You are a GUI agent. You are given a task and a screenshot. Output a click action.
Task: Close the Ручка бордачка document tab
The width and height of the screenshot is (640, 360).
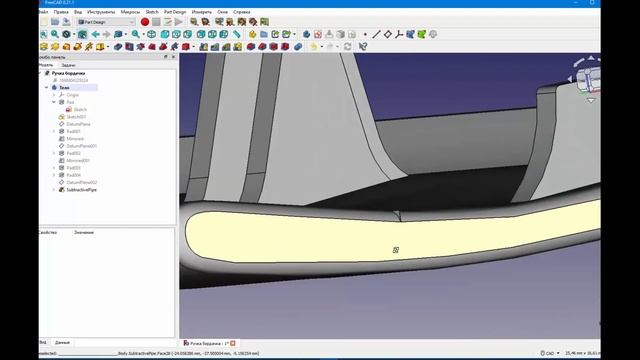pos(233,344)
